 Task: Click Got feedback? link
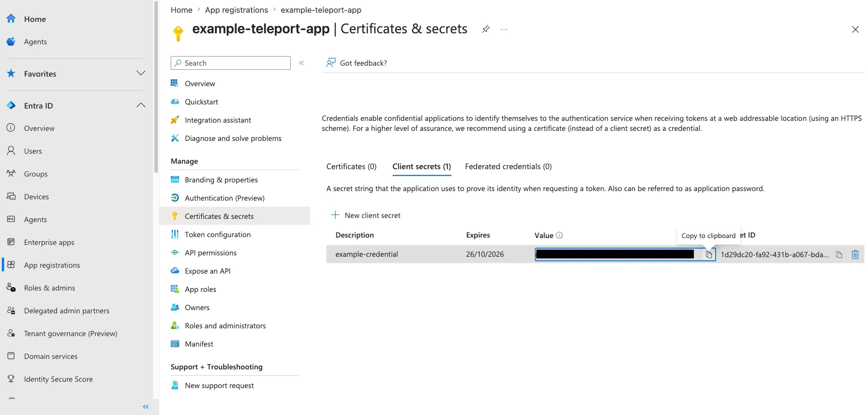coord(363,63)
